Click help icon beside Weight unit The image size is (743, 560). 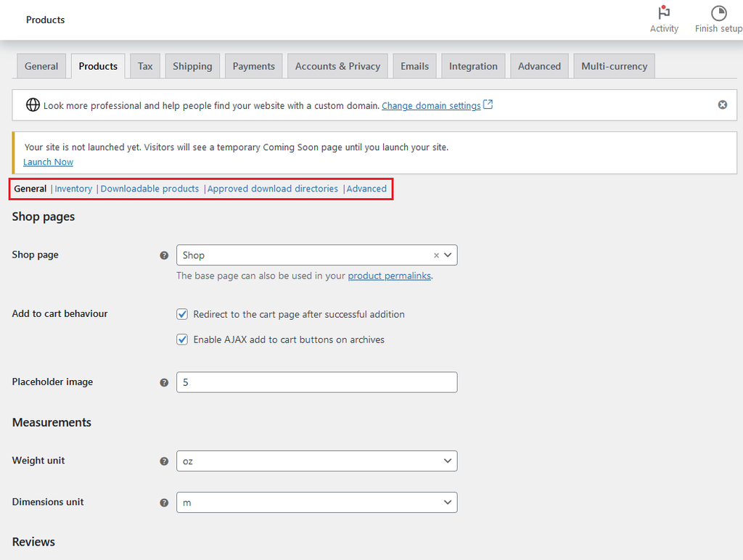[x=164, y=461]
